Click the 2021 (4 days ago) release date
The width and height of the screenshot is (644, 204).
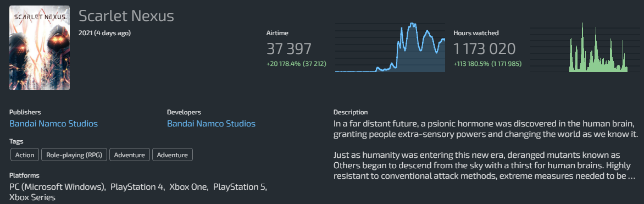[105, 33]
